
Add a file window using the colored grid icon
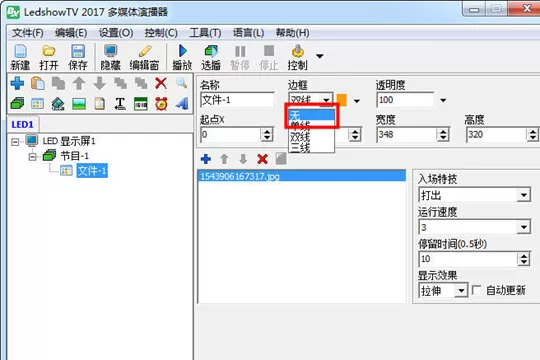coord(38,103)
